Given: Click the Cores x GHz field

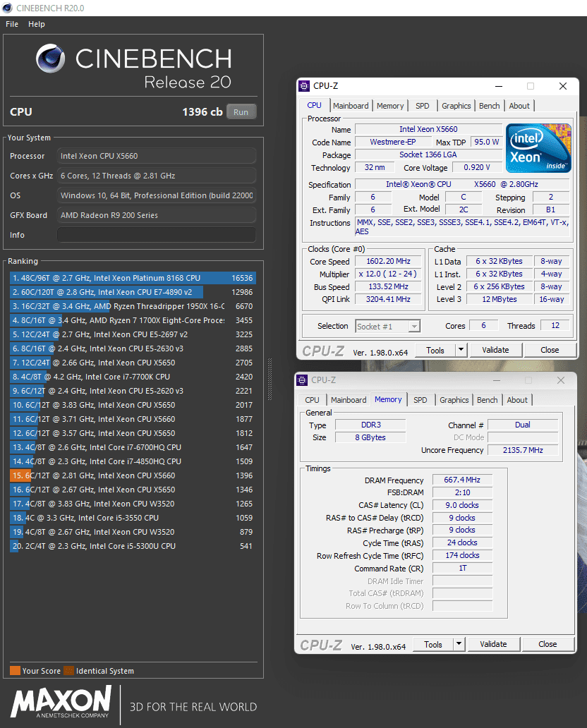Looking at the screenshot, I should (157, 176).
